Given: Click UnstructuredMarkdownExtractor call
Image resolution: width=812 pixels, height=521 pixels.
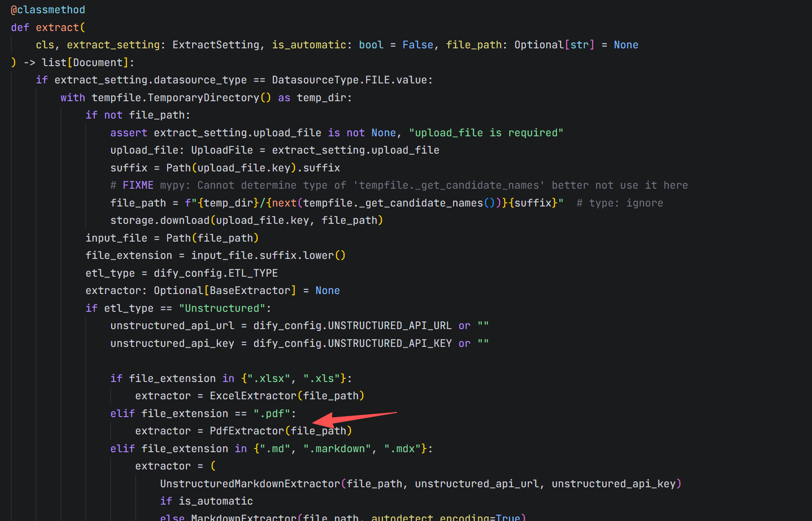Looking at the screenshot, I should [421, 484].
